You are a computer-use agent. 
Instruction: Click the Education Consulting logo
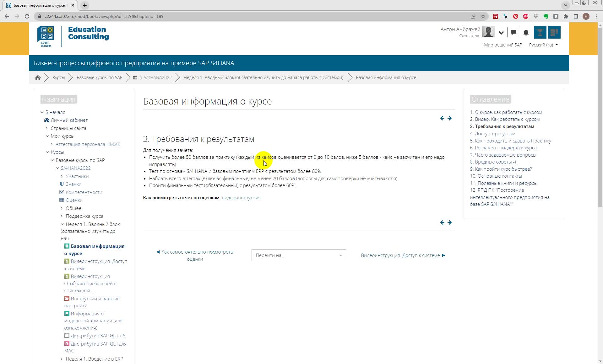(x=73, y=36)
